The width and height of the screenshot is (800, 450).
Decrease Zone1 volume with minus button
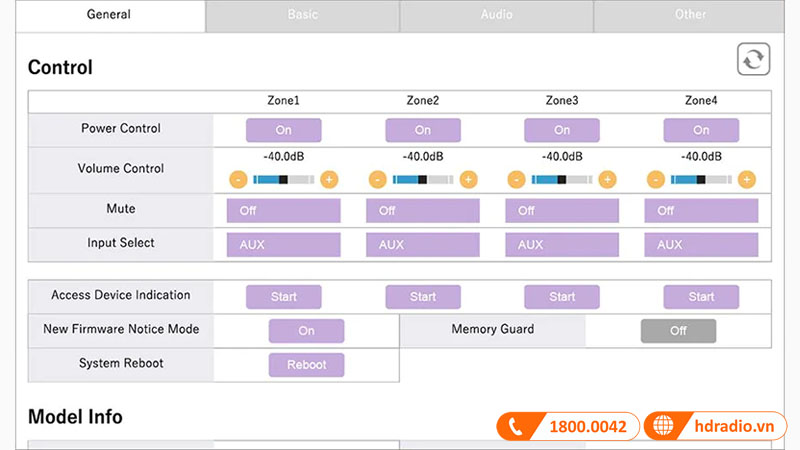pos(238,180)
